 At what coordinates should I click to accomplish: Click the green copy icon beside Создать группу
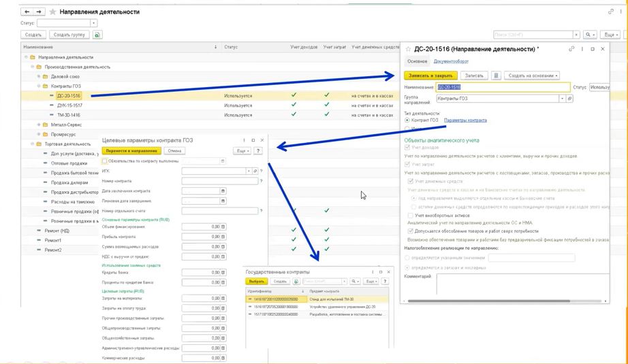click(x=97, y=35)
